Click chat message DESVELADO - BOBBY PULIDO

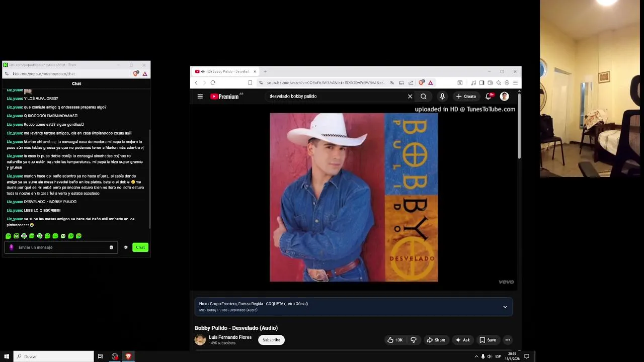tap(50, 202)
